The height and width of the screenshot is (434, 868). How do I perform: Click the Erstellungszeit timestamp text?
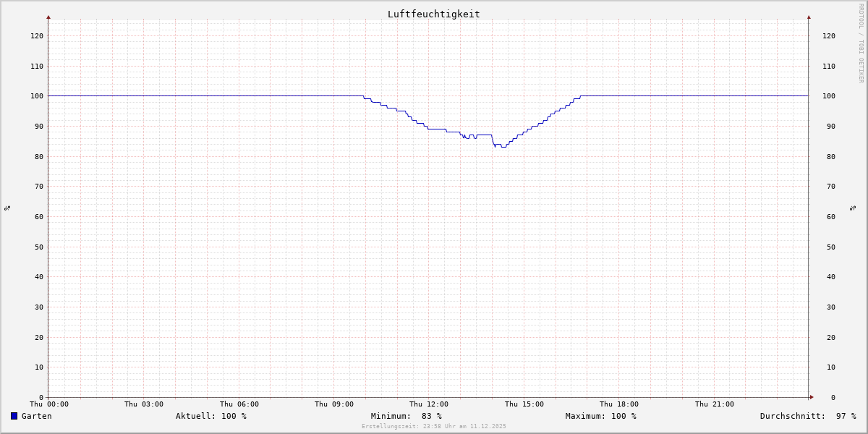coord(433,426)
